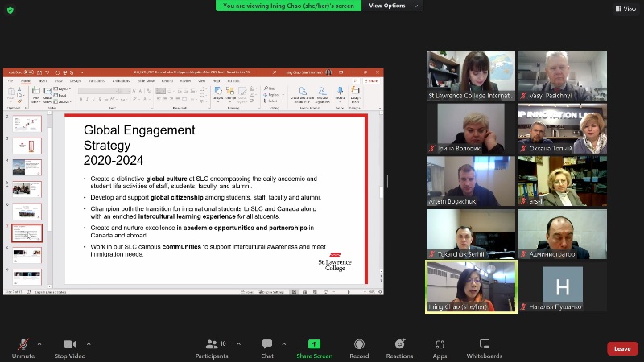Click the zoom slider in PowerPoint status bar
This screenshot has height=362, width=644.
pyautogui.click(x=349, y=292)
